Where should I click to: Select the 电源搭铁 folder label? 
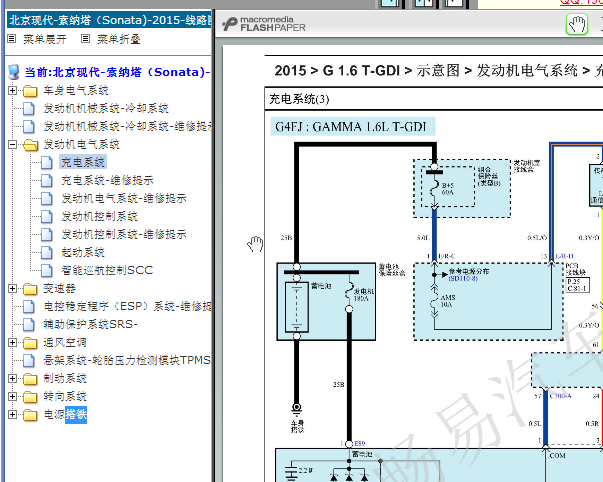tap(65, 414)
